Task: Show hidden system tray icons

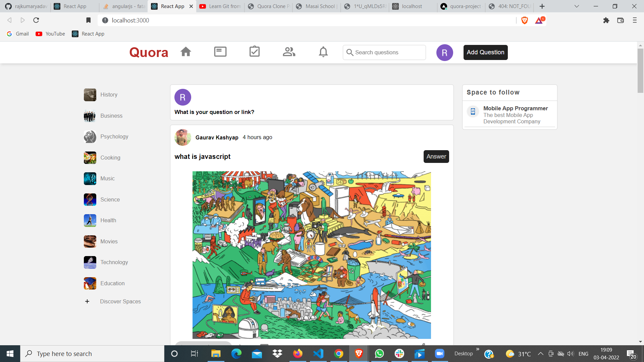Action: tap(540, 354)
